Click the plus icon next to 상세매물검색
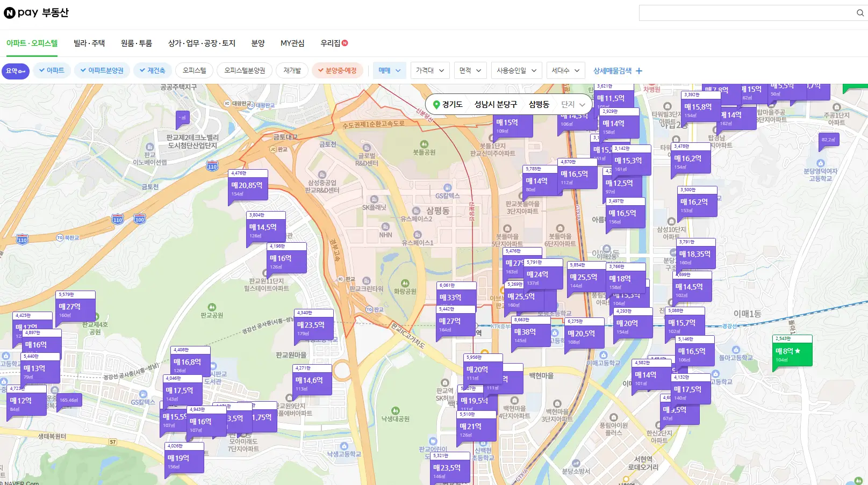The height and width of the screenshot is (485, 868). click(x=638, y=70)
